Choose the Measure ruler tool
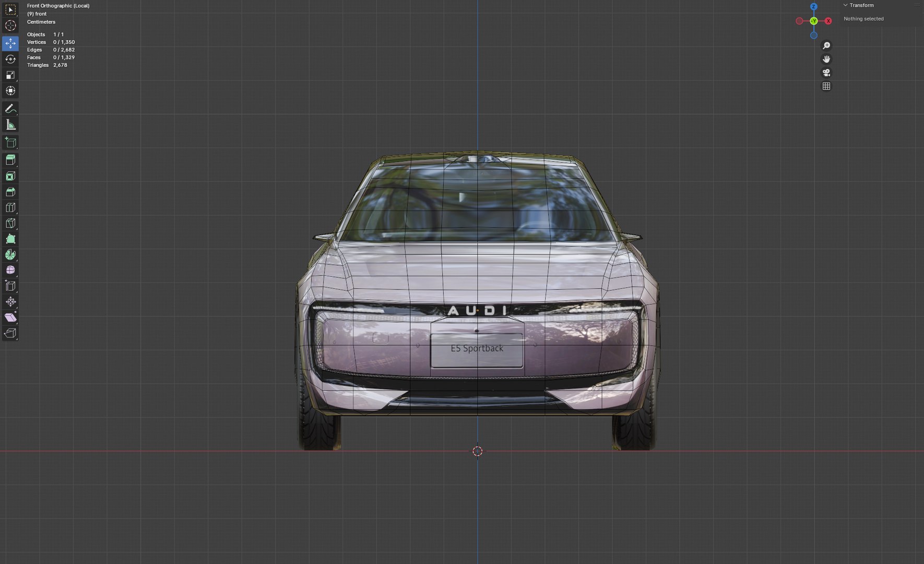Screen dimensions: 924x564 point(10,124)
